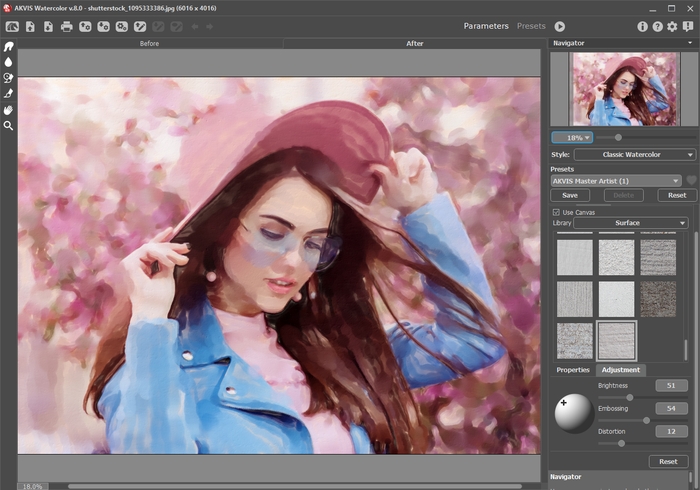The width and height of the screenshot is (700, 490).
Task: Click the 18.0% status bar zoom field
Action: (33, 486)
